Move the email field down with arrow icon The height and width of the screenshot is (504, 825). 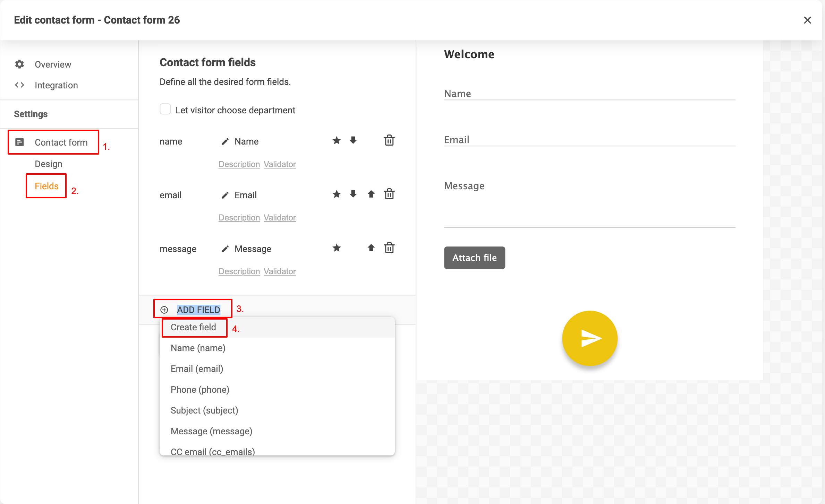click(x=353, y=194)
